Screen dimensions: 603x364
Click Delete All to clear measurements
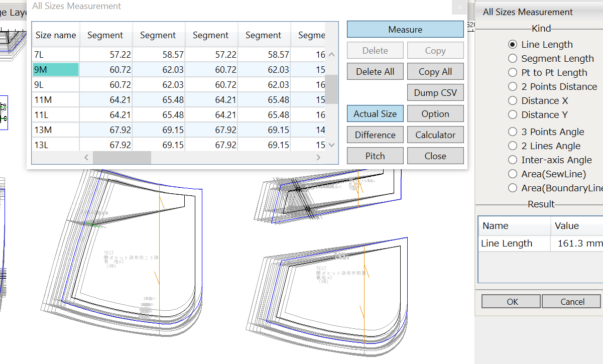click(375, 71)
